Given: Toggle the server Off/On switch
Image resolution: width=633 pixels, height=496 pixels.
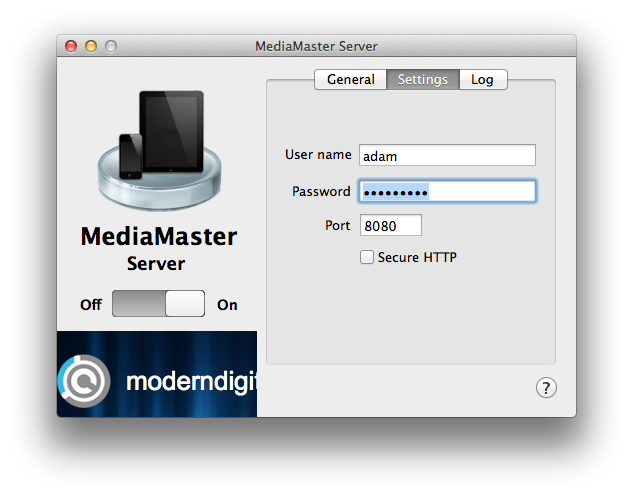Looking at the screenshot, I should [158, 303].
